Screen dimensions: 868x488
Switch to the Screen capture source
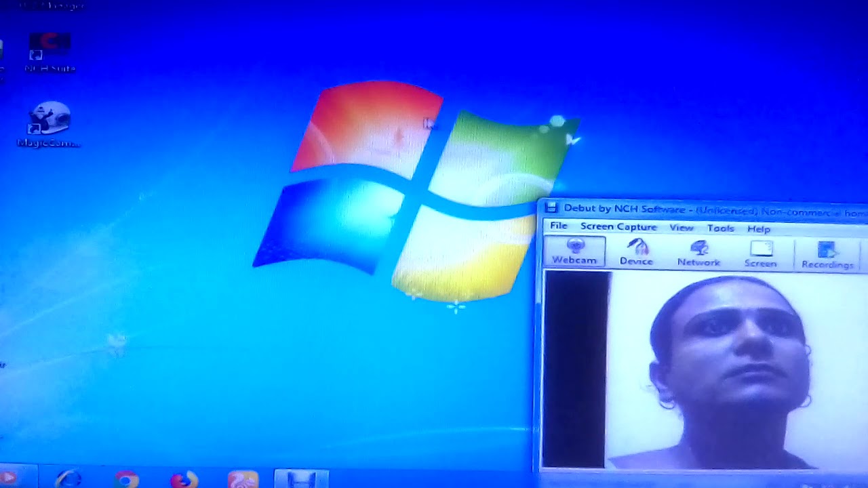click(760, 254)
